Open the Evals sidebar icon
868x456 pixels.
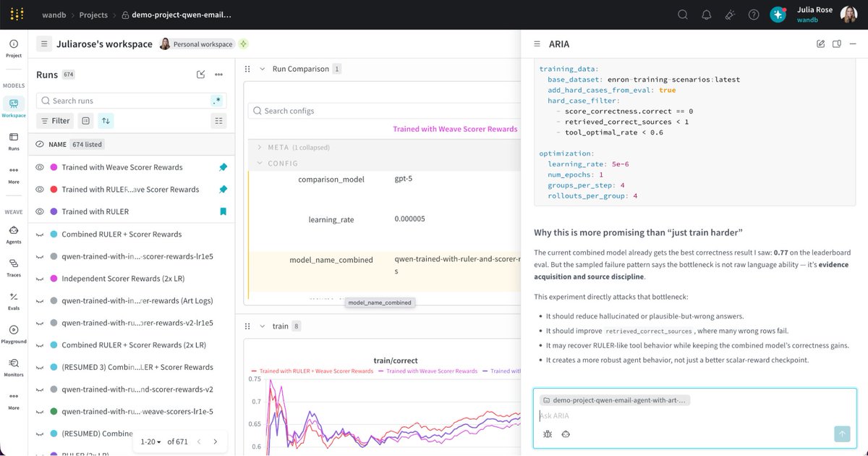13,300
